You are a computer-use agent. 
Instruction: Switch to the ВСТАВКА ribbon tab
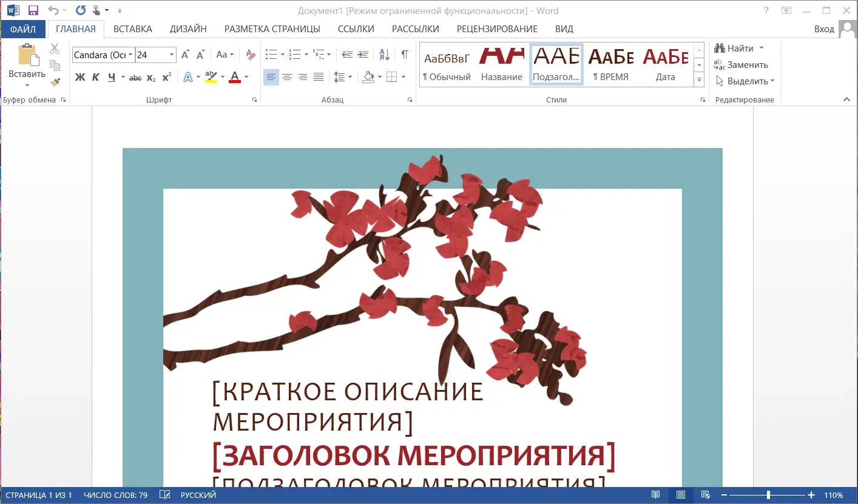[133, 29]
